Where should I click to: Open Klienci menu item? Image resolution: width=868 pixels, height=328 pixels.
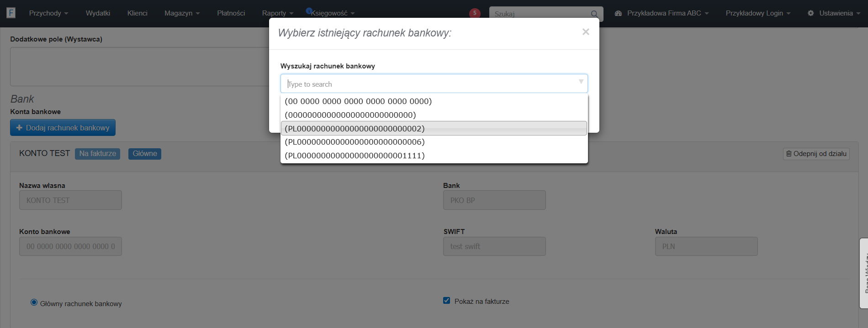pyautogui.click(x=137, y=13)
